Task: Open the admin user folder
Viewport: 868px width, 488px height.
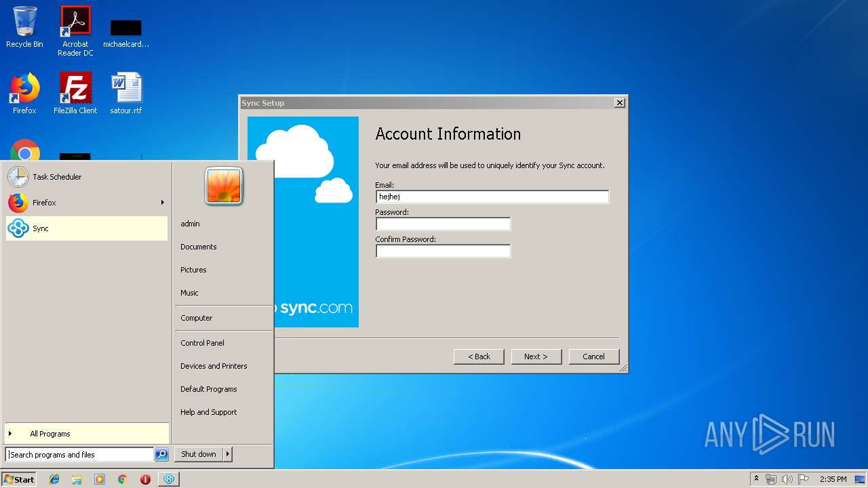Action: [190, 224]
